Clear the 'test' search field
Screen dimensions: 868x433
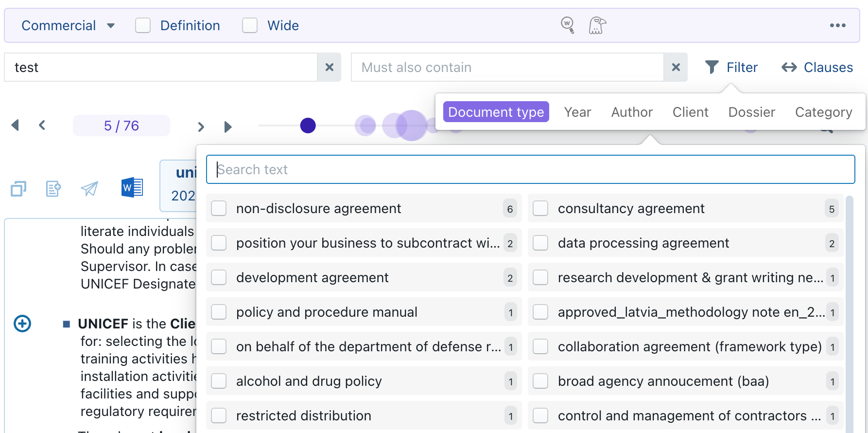tap(329, 67)
